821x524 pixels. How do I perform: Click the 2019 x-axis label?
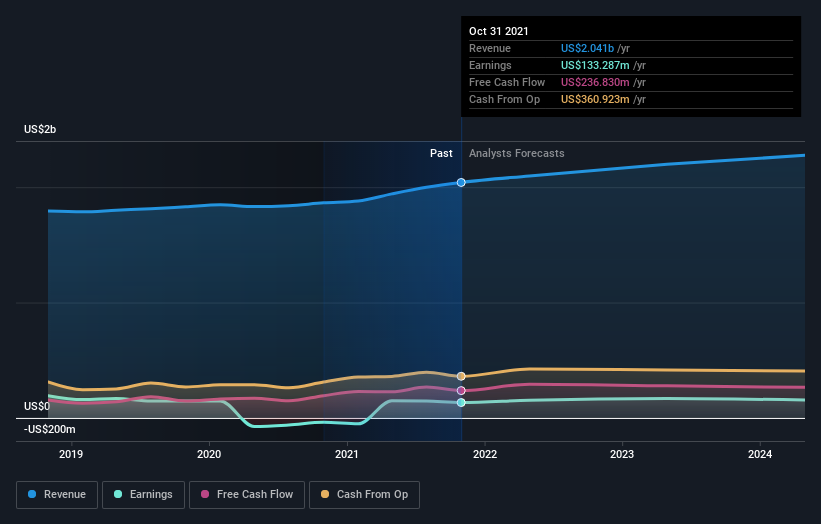click(x=71, y=454)
